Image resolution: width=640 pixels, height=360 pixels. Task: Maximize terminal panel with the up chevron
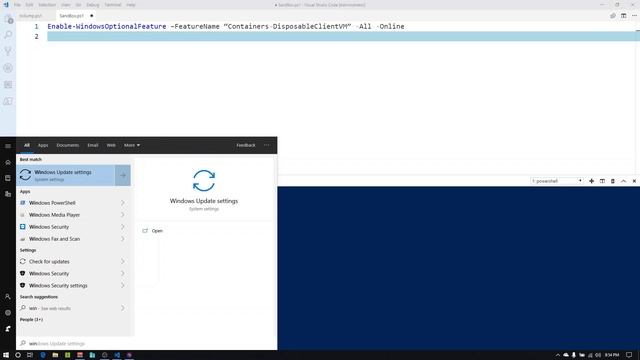[623, 181]
